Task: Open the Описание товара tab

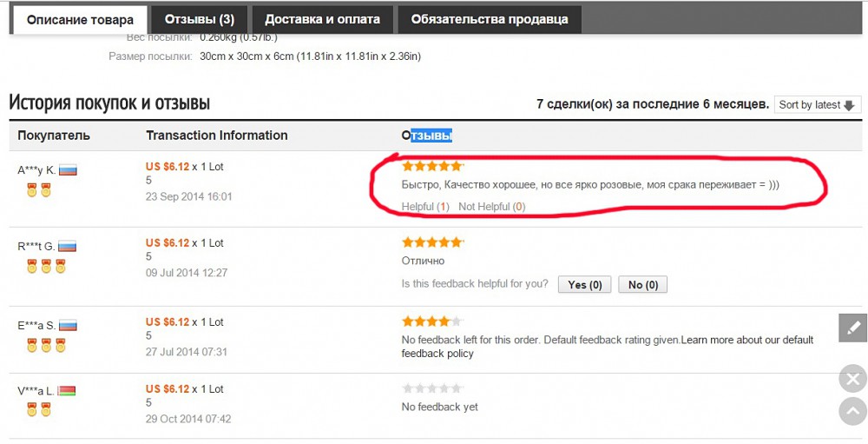Action: (x=80, y=20)
